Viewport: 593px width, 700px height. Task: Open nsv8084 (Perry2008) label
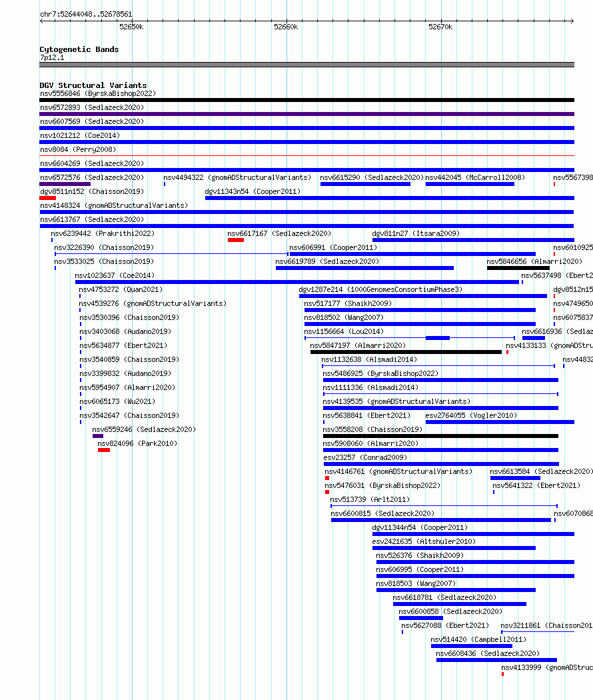78,149
